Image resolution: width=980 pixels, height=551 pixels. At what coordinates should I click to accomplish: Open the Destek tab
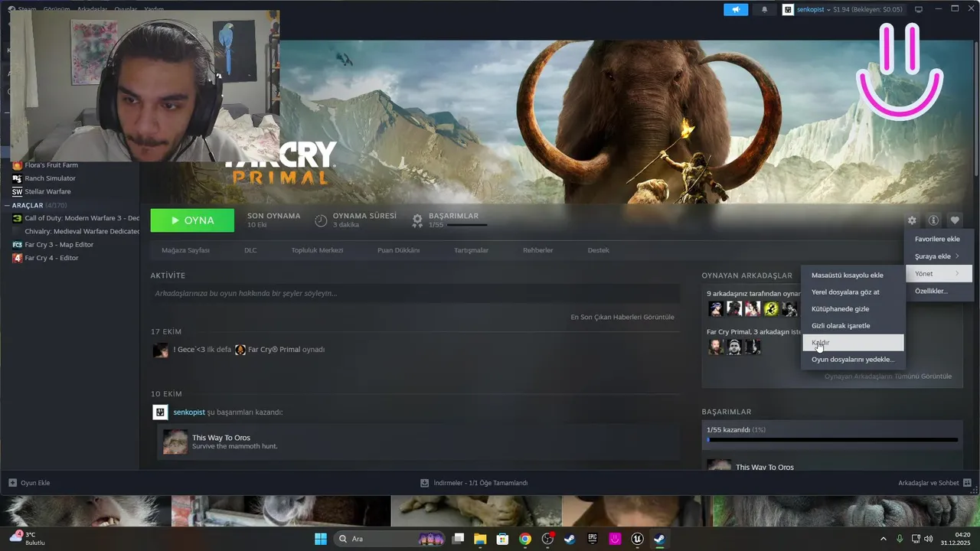(x=598, y=250)
